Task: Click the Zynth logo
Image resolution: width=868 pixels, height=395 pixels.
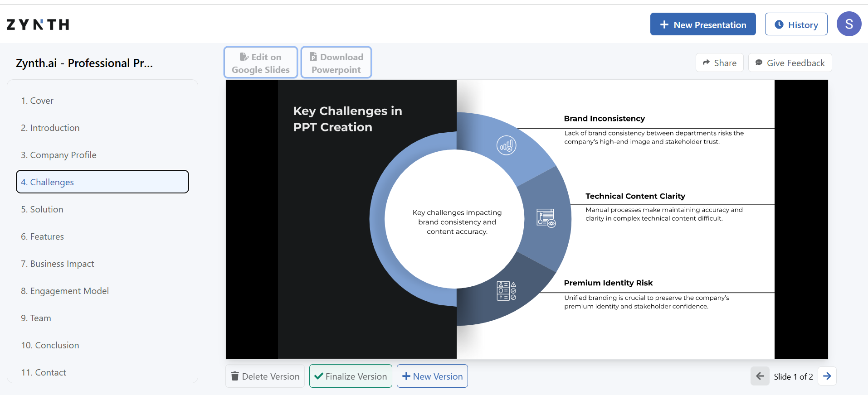Action: point(38,24)
